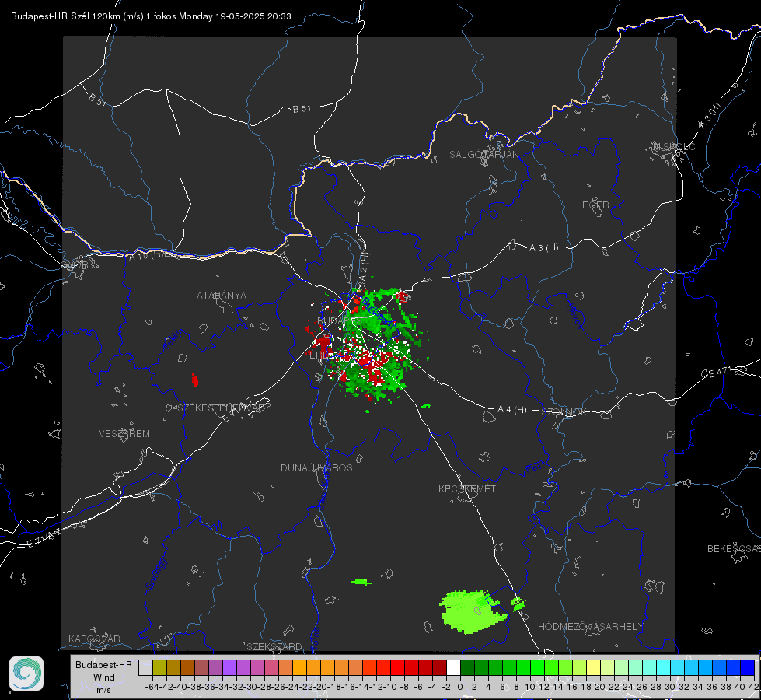
Task: Select the white swatch between -2 and 0
Action: coord(453,667)
